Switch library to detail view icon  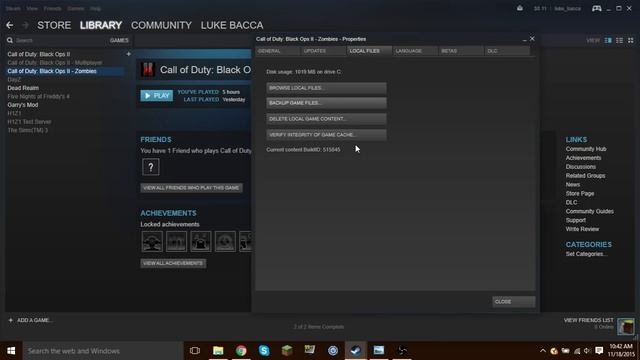pos(608,40)
